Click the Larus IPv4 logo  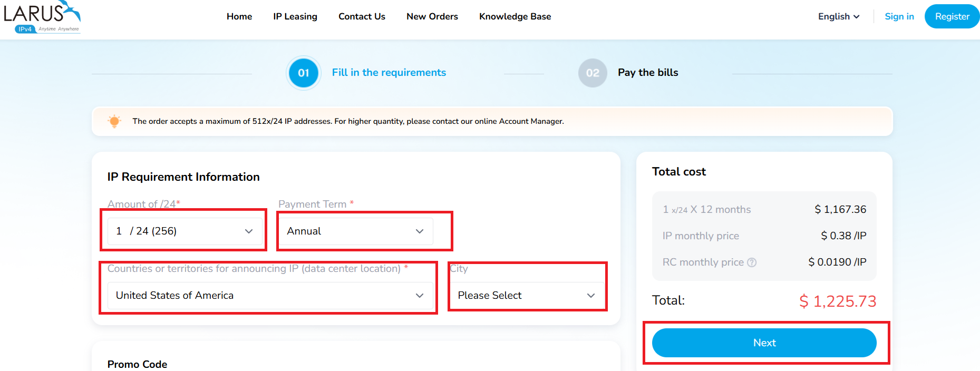point(42,17)
